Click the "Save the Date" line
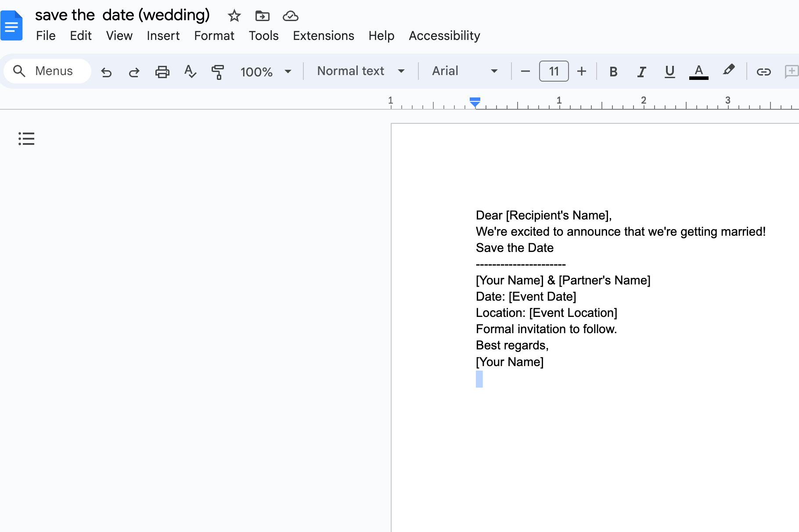The image size is (799, 532). point(515,248)
